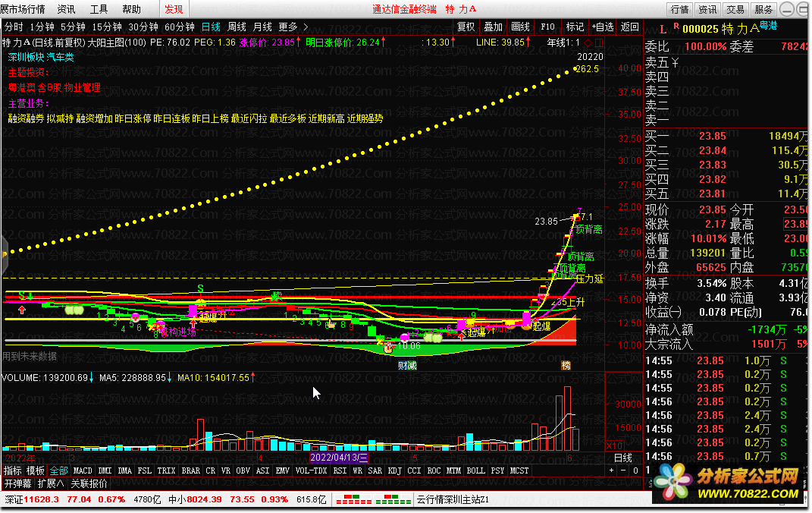Click the 财减 marker on the chart

(x=408, y=365)
